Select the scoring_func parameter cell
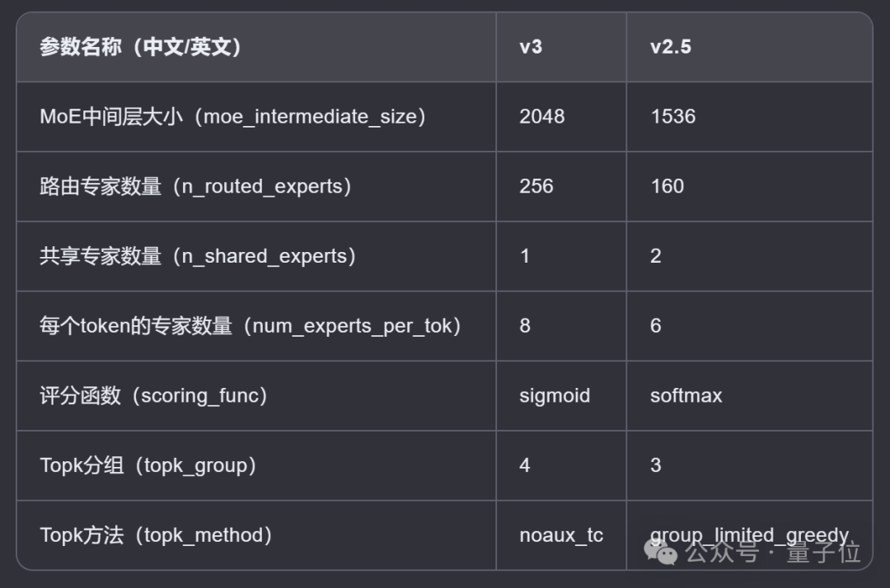The width and height of the screenshot is (890, 588). click(x=154, y=396)
